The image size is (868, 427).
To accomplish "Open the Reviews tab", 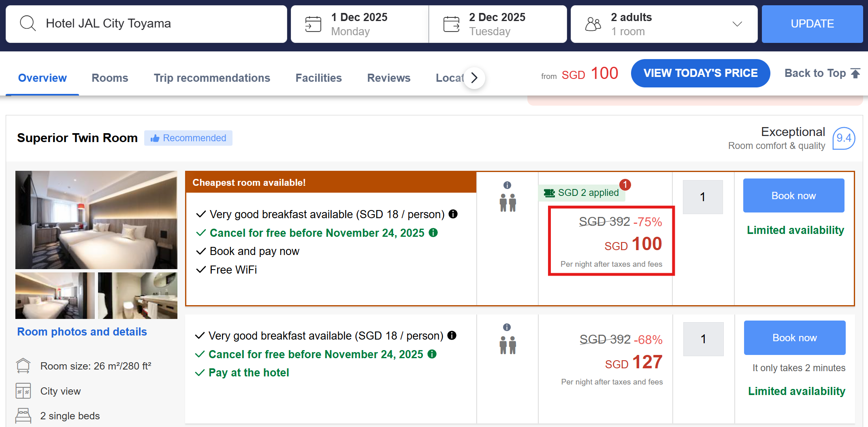I will pyautogui.click(x=388, y=78).
